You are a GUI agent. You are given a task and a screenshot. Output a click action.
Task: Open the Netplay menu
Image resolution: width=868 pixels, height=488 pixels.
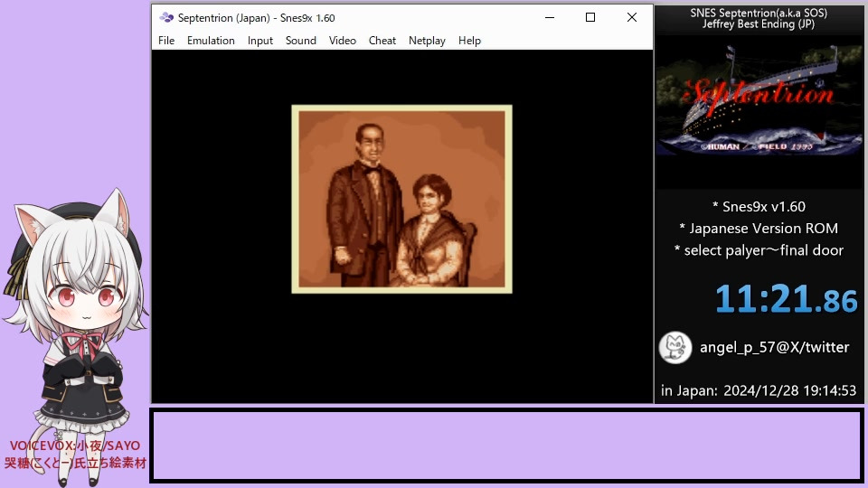(x=427, y=41)
